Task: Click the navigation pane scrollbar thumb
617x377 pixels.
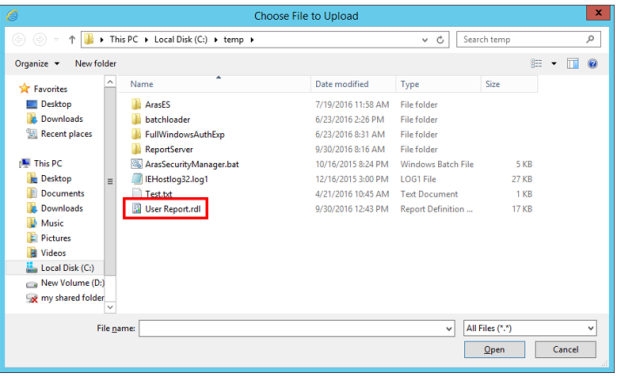Action: point(110,181)
